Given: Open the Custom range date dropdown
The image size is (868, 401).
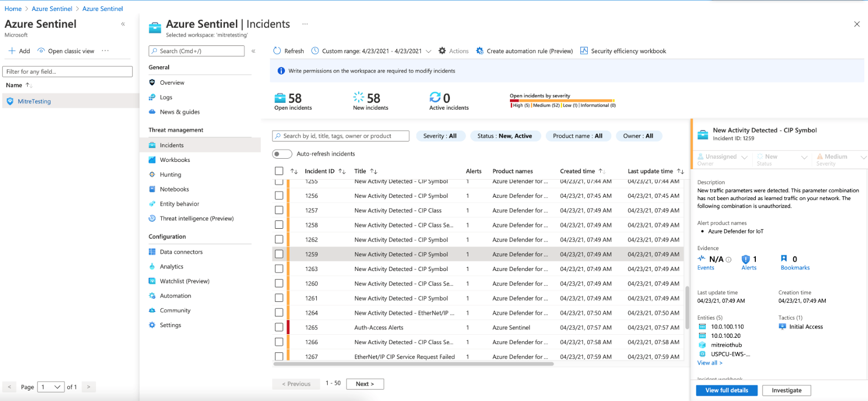Looking at the screenshot, I should point(371,51).
